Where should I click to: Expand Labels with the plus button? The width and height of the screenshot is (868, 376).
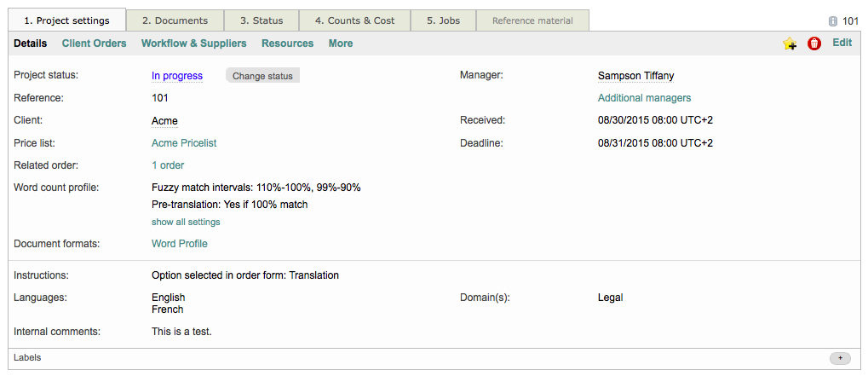[839, 359]
